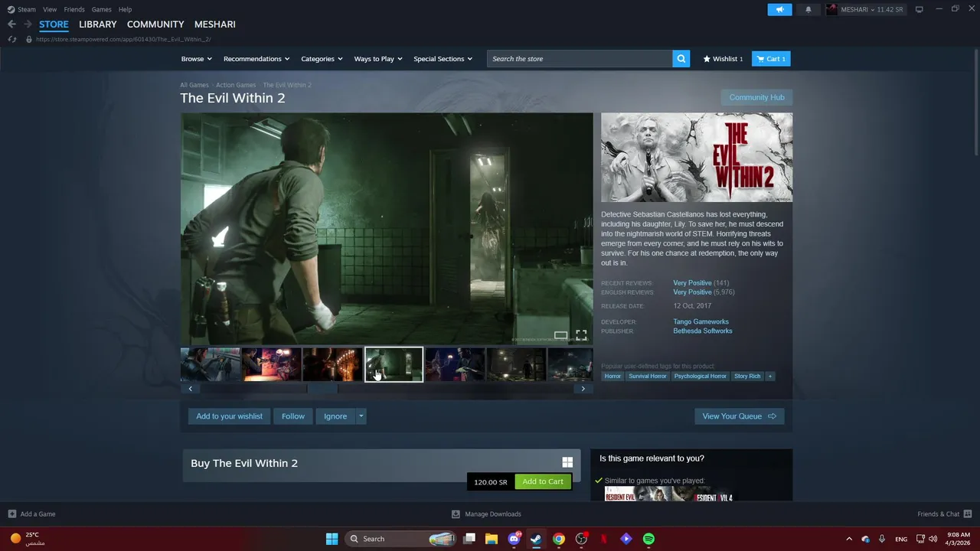Open View Your Queue
980x551 pixels.
coord(740,416)
